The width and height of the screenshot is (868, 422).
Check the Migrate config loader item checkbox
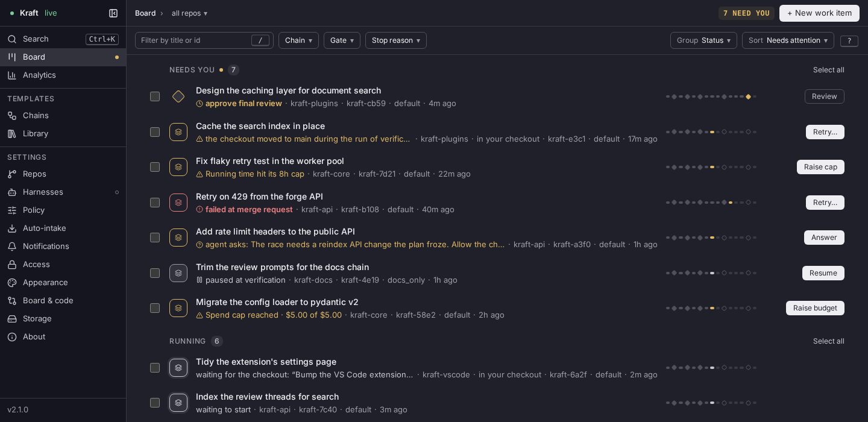155,308
